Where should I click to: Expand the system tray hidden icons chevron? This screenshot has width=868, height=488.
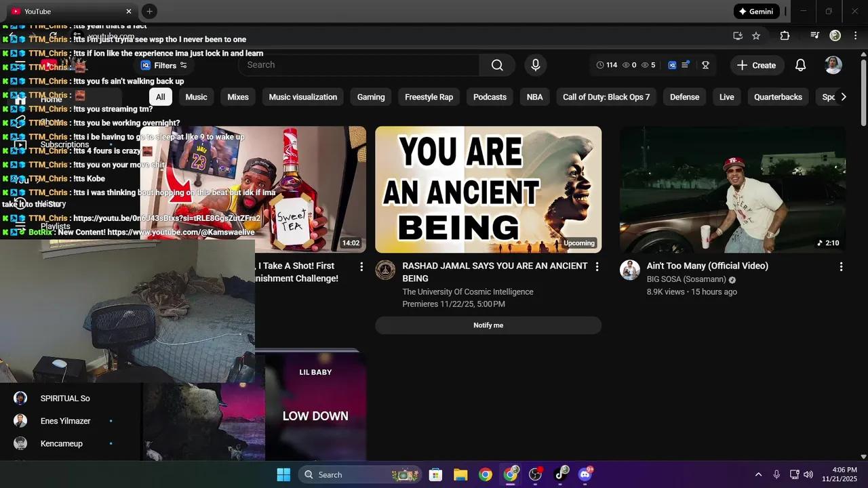coord(758,474)
